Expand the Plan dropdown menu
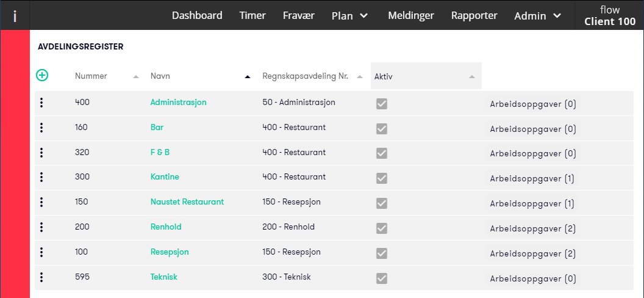The height and width of the screenshot is (298, 644). coord(349,16)
